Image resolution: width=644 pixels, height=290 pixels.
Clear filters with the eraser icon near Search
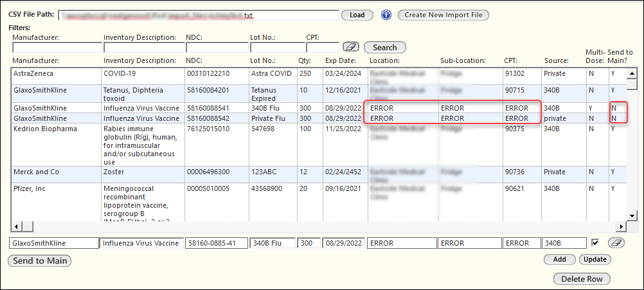coord(351,47)
